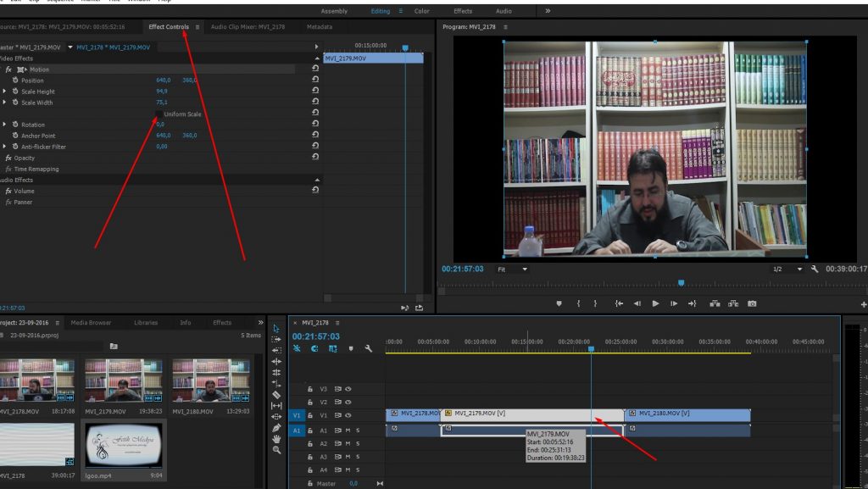Open the master clip dropdown arrow
This screenshot has width=868, height=489.
pyautogui.click(x=70, y=47)
